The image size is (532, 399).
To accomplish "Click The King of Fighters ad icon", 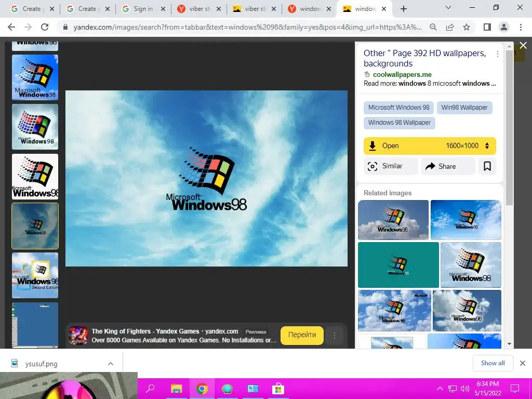I will click(78, 336).
